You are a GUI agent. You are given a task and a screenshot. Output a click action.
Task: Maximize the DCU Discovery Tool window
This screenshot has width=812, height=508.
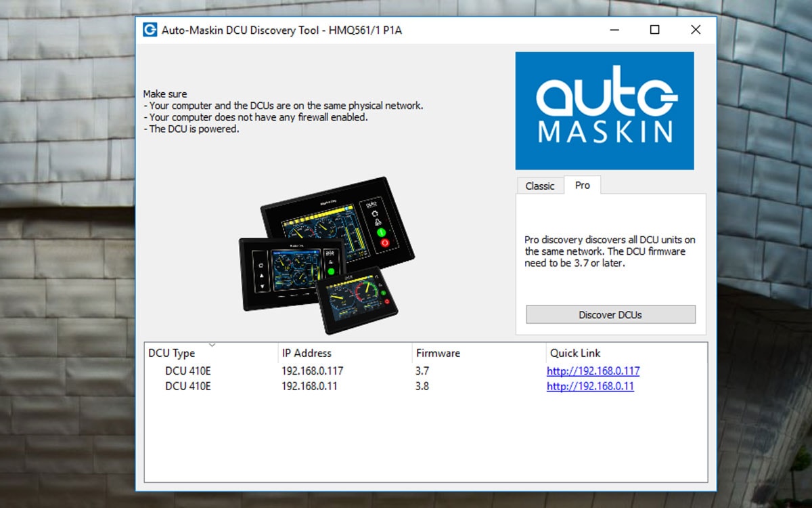click(654, 30)
